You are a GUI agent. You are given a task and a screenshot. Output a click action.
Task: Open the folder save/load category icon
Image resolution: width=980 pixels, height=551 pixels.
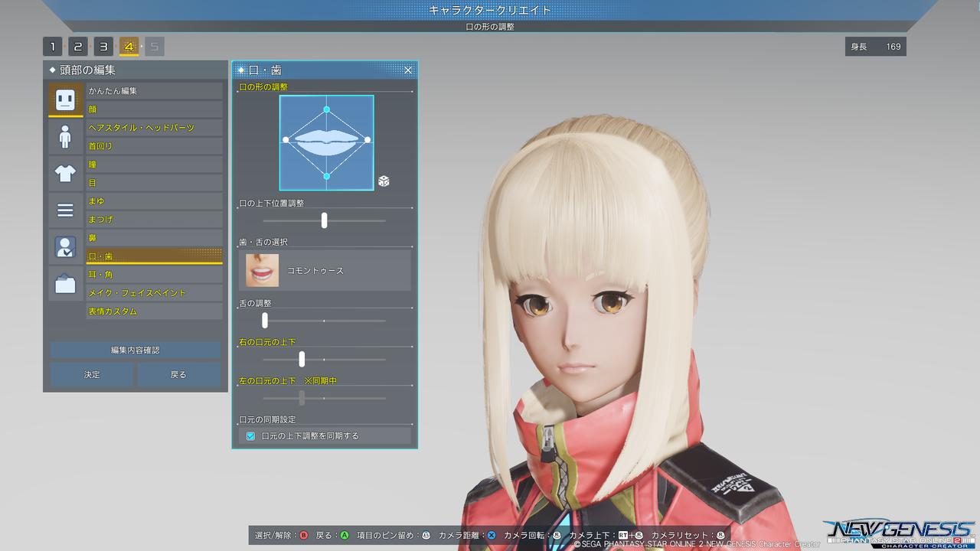pyautogui.click(x=65, y=283)
